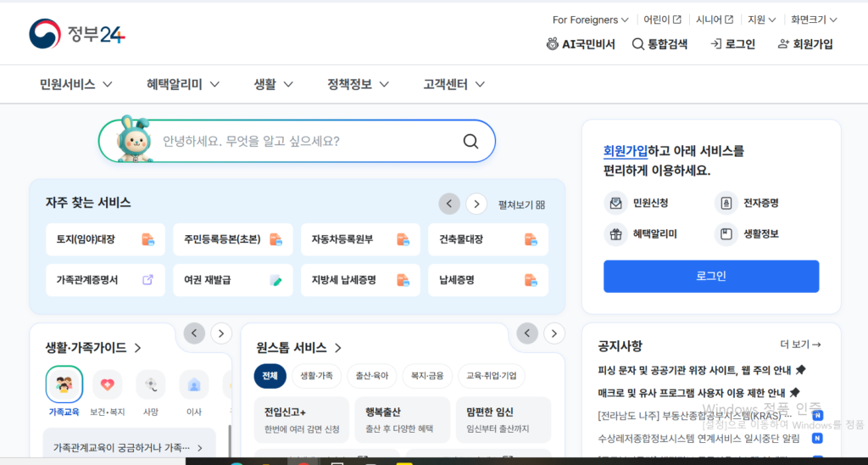
Task: Click the underlined 회원가입 link in the login panel
Action: (626, 151)
